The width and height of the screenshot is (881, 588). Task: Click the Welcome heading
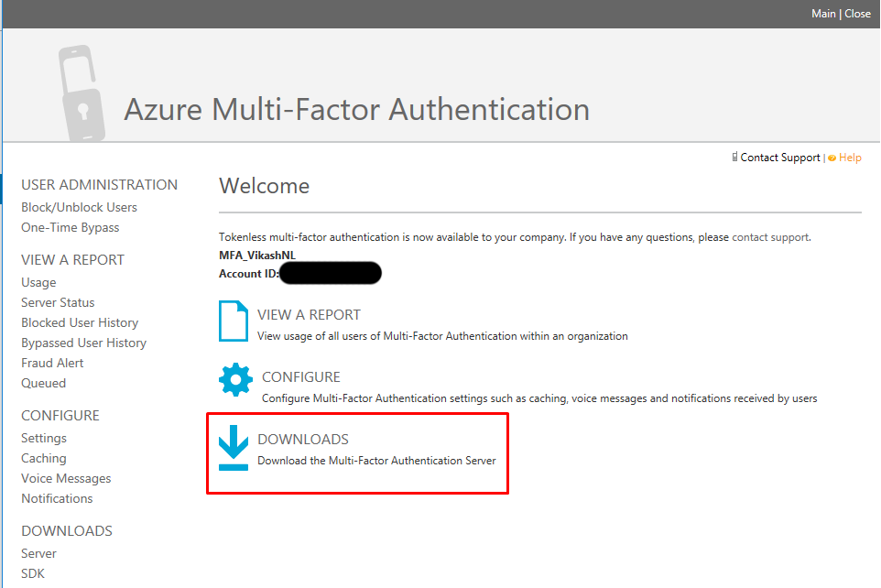pos(264,186)
